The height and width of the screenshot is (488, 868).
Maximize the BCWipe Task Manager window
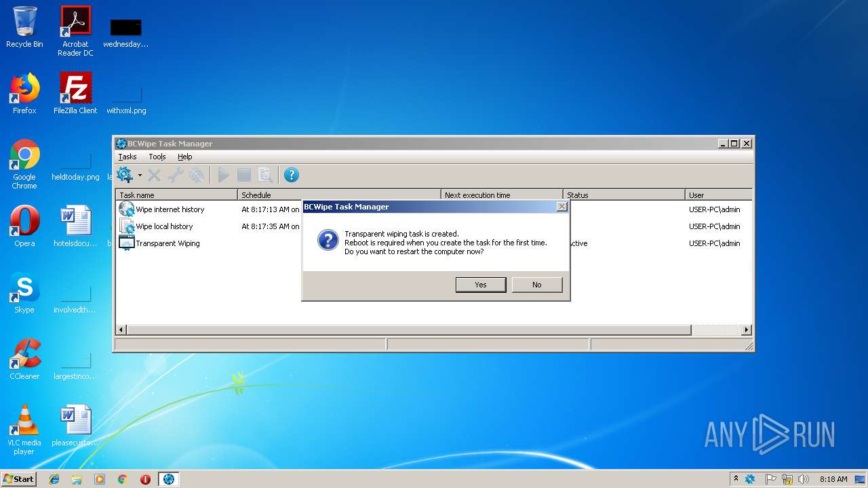click(734, 144)
